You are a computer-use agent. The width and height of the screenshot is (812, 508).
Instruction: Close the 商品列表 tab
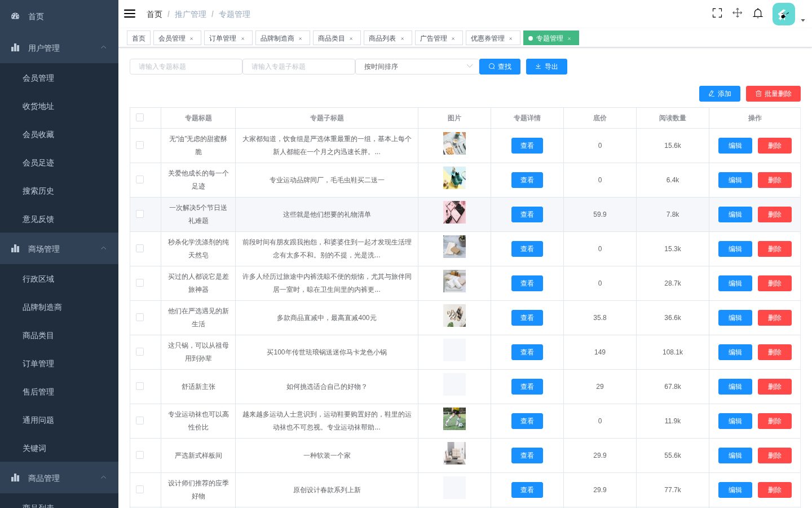point(403,38)
